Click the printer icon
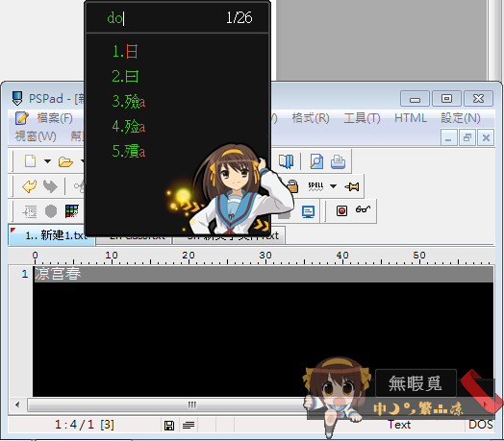This screenshot has height=441, width=504. click(338, 161)
